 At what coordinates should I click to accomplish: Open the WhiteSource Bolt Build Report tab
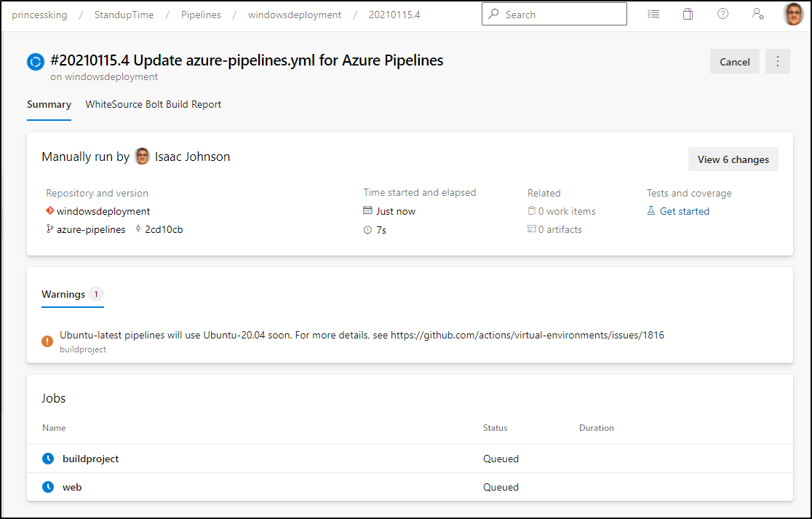[x=153, y=104]
